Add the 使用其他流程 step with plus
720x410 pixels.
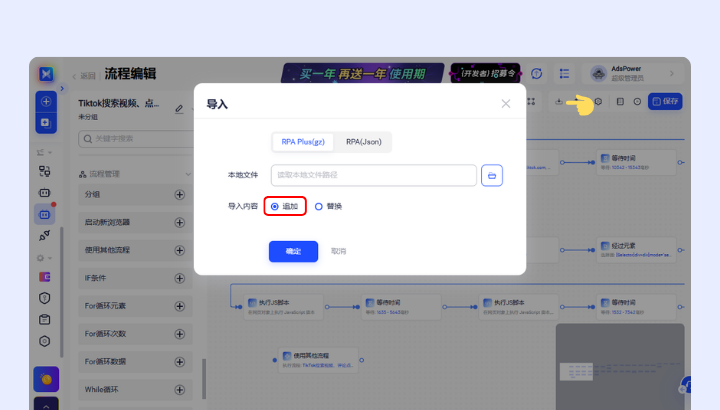180,251
